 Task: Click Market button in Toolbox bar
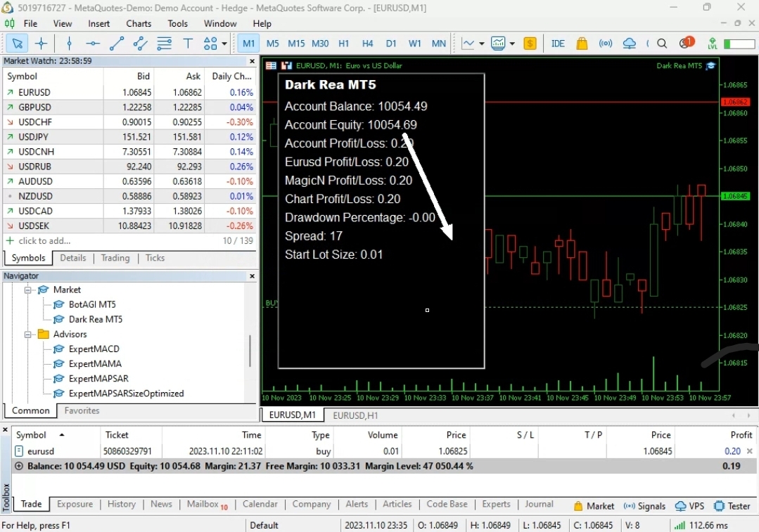click(x=594, y=506)
